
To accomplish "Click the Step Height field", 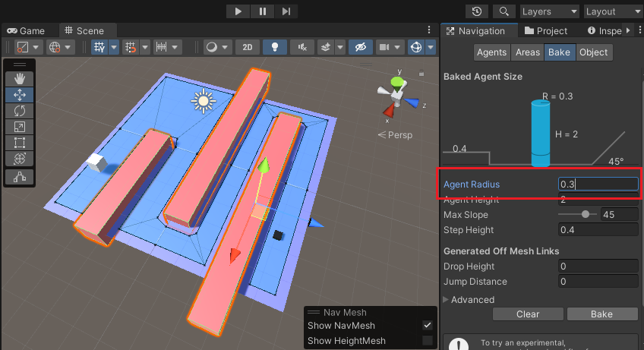I will click(598, 229).
